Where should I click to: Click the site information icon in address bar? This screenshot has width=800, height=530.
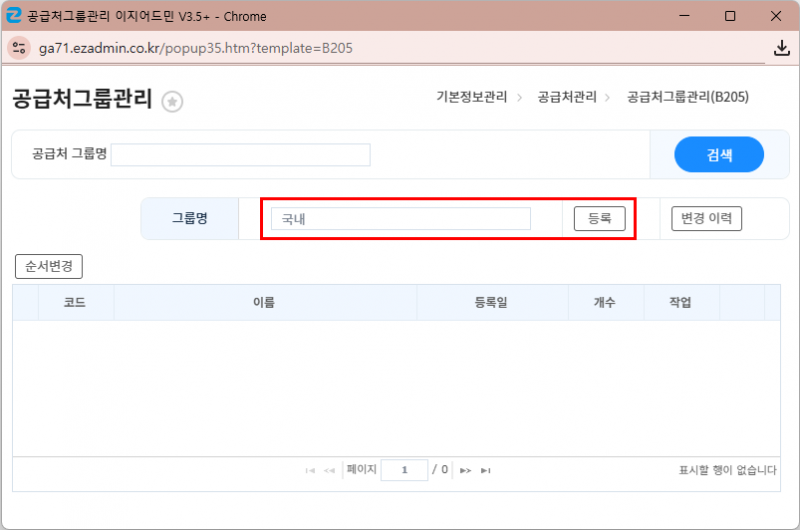(18, 48)
